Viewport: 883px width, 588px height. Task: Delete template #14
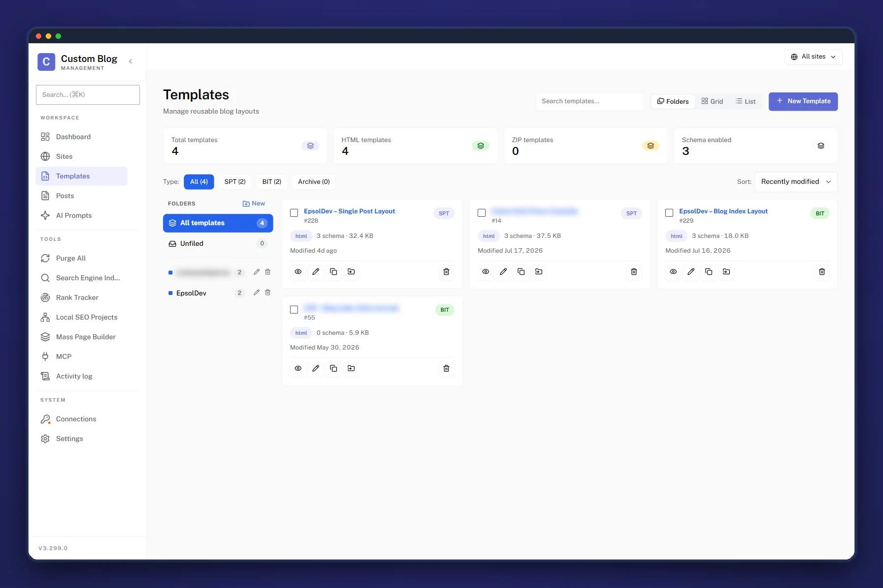pyautogui.click(x=634, y=272)
